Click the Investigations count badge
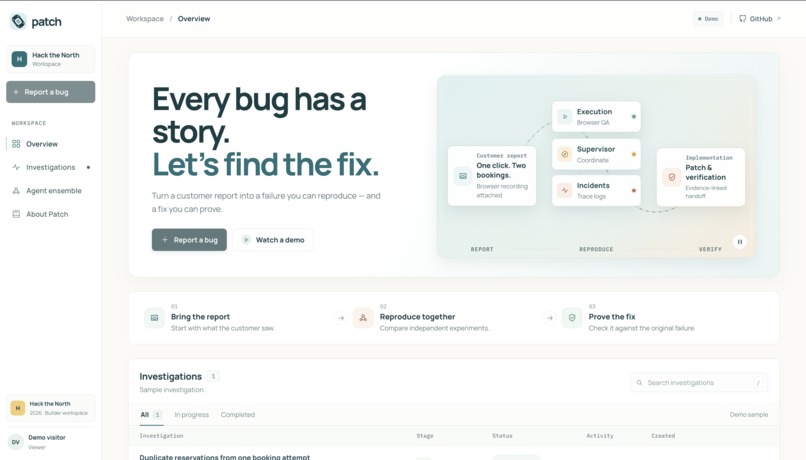 point(213,376)
